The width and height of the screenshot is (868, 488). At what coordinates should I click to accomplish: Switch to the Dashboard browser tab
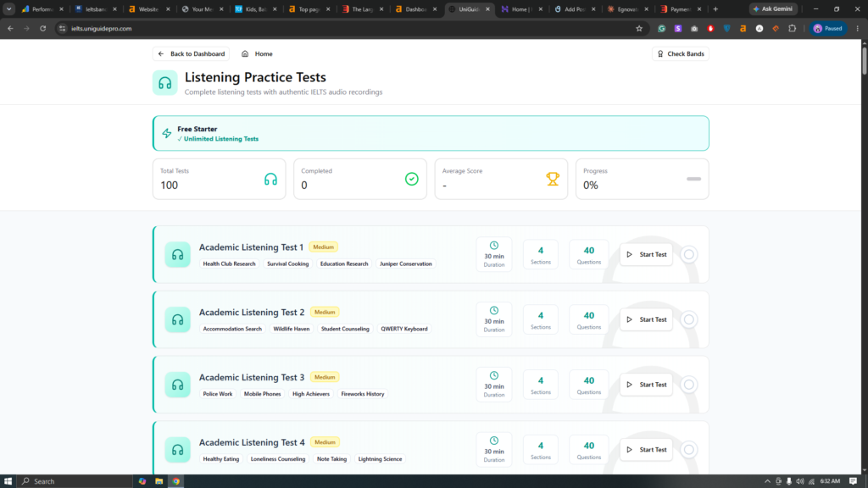pyautogui.click(x=415, y=8)
